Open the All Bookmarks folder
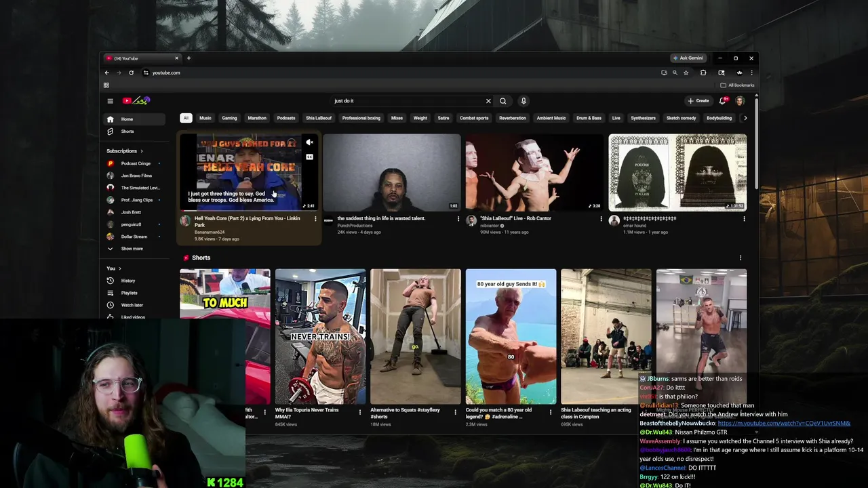 click(737, 85)
